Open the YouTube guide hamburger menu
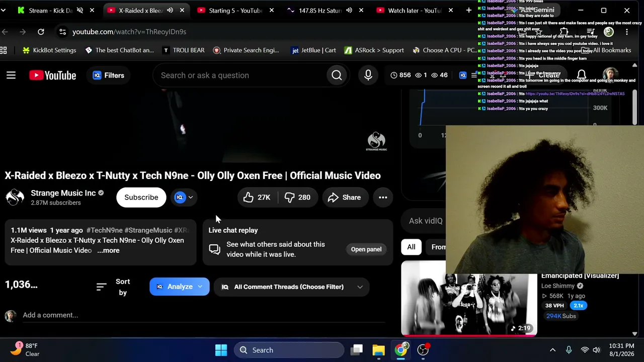This screenshot has height=362, width=644. click(x=11, y=75)
